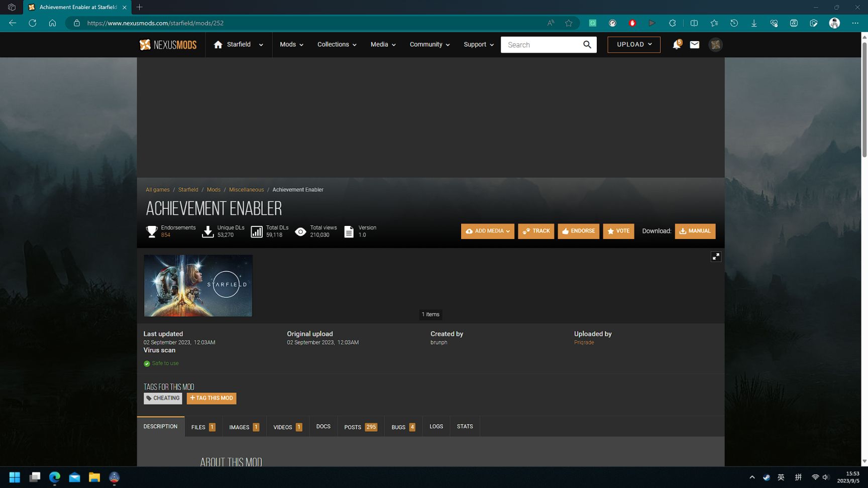Open the Community dropdown menu

(x=429, y=44)
